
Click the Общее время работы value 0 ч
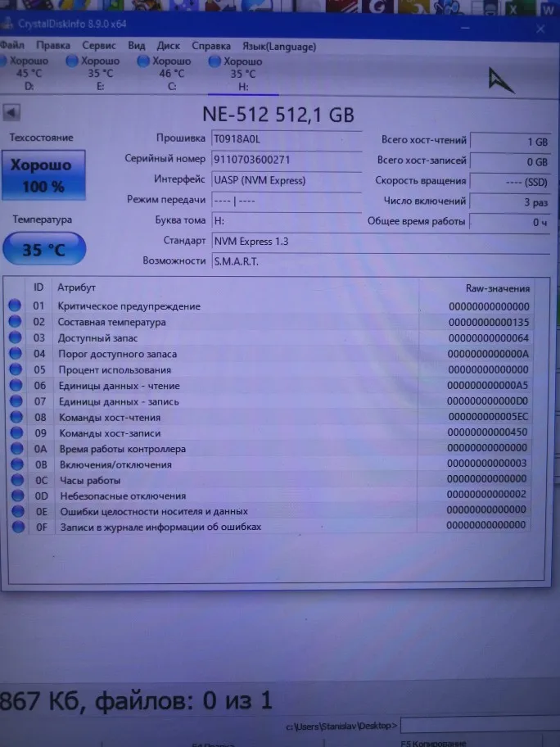point(511,222)
